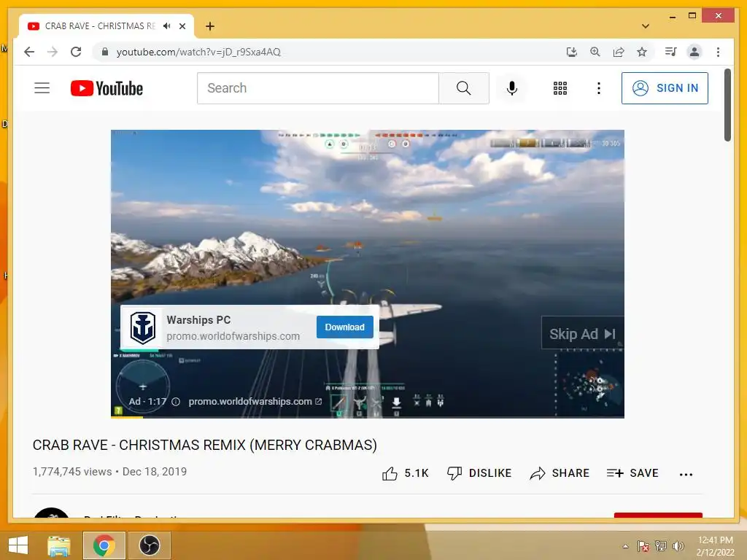Open the Action Center flag icon
Screen dimensions: 747x560
point(643,546)
